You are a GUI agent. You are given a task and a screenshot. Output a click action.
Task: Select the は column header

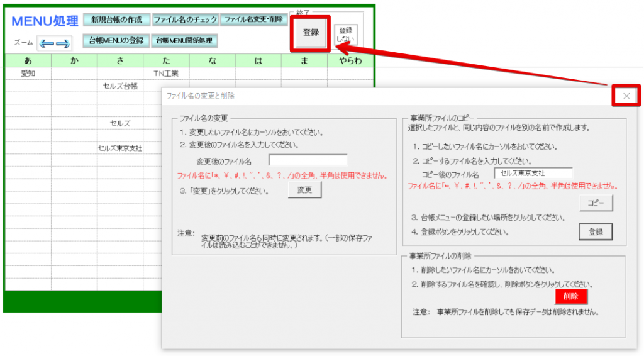click(258, 61)
